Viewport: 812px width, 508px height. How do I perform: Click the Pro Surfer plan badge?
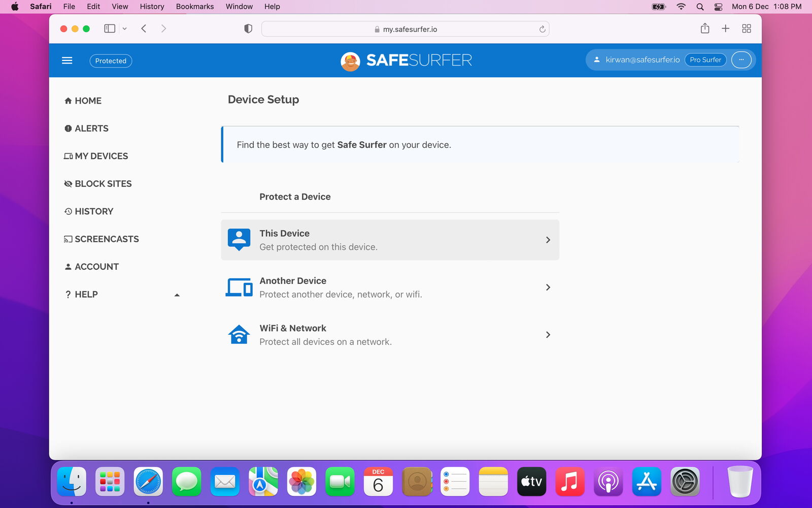click(x=705, y=60)
